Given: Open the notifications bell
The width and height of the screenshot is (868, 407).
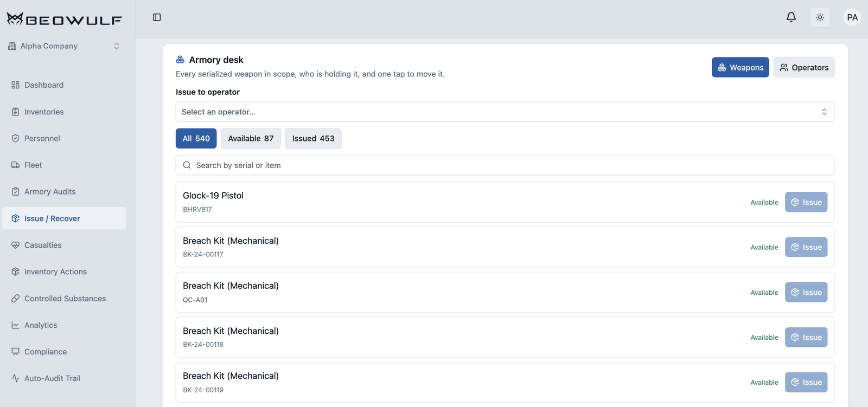Looking at the screenshot, I should (791, 17).
